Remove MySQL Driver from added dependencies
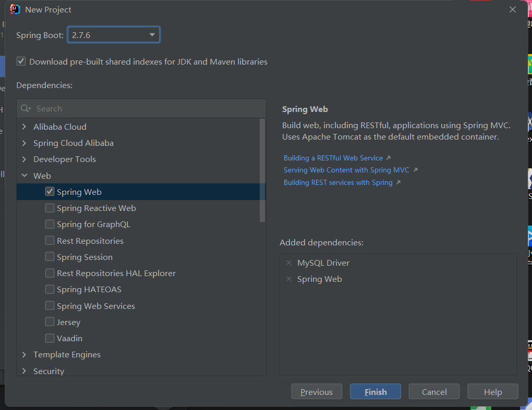The image size is (532, 410). click(289, 263)
